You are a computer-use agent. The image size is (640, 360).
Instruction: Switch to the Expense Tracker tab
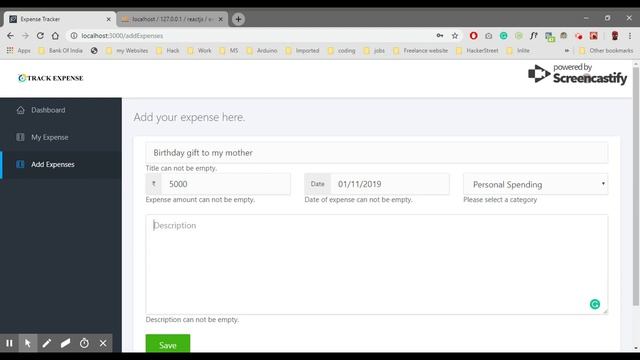[60, 19]
